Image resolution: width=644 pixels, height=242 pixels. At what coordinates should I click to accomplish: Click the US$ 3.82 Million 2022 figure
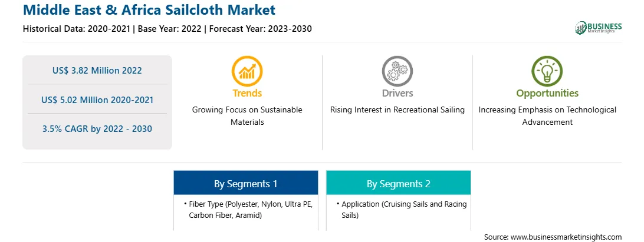pyautogui.click(x=97, y=71)
